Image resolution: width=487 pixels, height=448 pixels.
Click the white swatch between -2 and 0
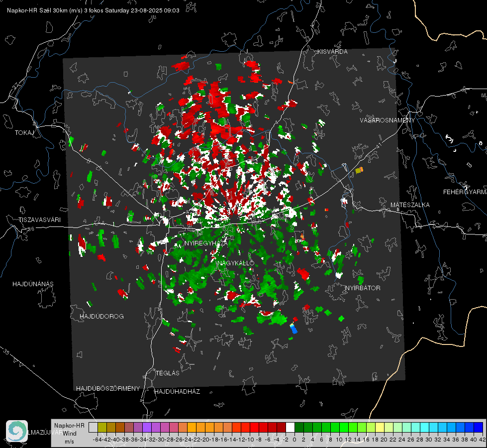pyautogui.click(x=290, y=428)
